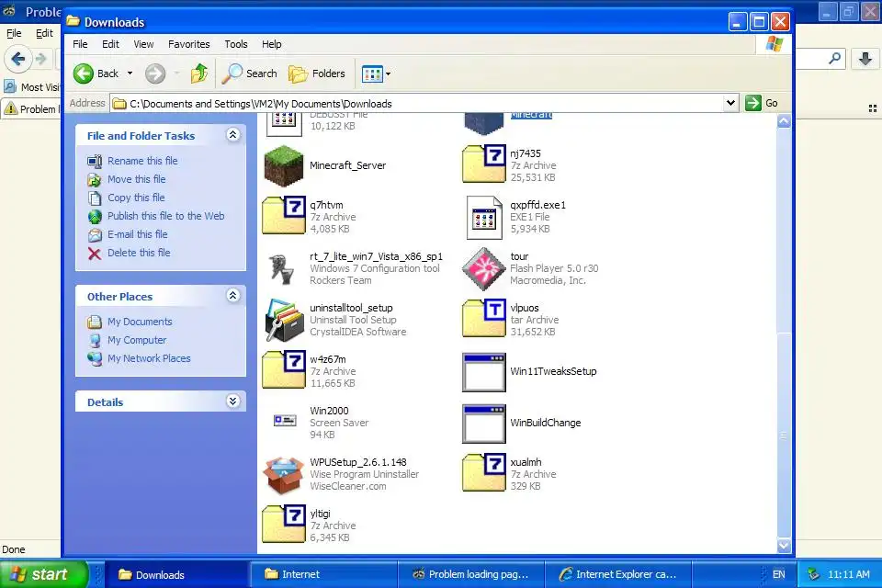Open the Minecraft_Server grass block icon

click(x=284, y=166)
